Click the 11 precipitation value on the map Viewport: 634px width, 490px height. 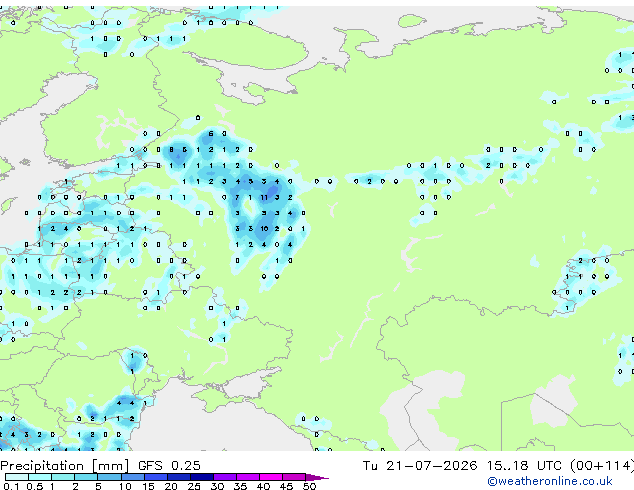pyautogui.click(x=264, y=197)
